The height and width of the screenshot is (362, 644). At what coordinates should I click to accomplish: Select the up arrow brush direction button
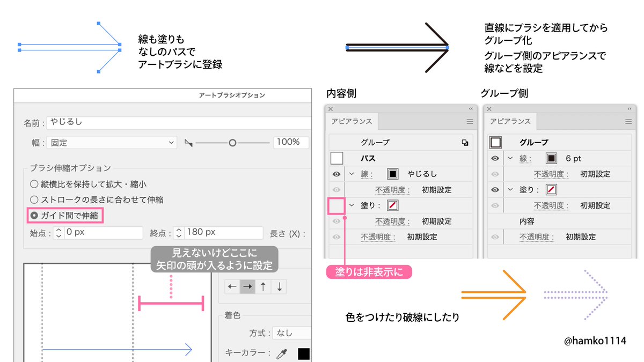coord(263,286)
